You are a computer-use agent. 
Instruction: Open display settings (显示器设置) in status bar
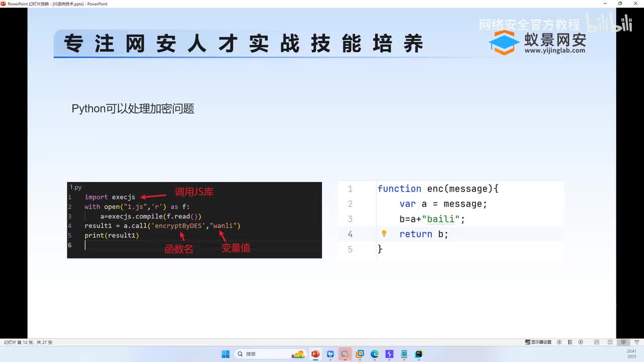[x=538, y=342]
